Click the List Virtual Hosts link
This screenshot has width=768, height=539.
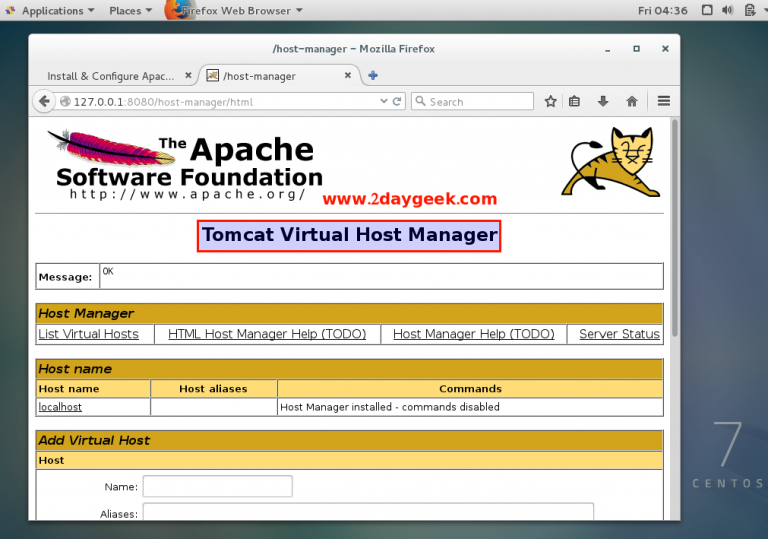click(88, 334)
